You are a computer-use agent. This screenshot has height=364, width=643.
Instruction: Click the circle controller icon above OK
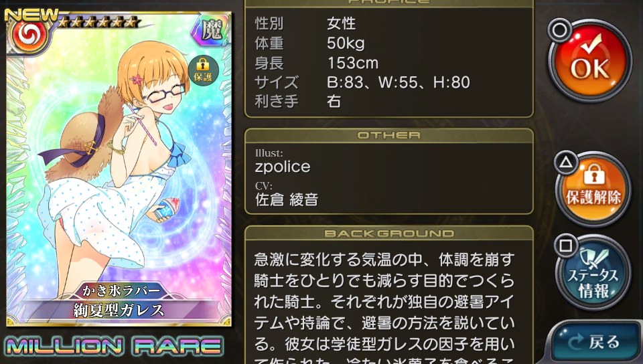[560, 29]
